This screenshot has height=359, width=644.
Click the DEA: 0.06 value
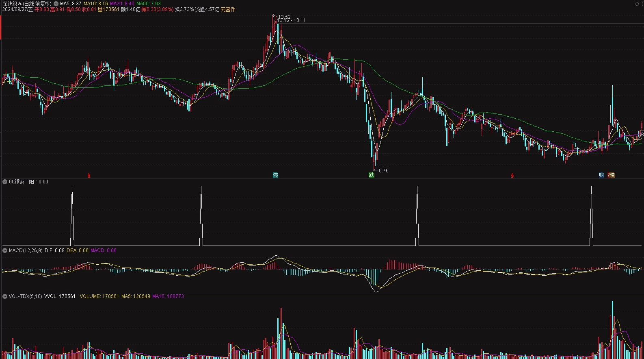[x=78, y=250]
